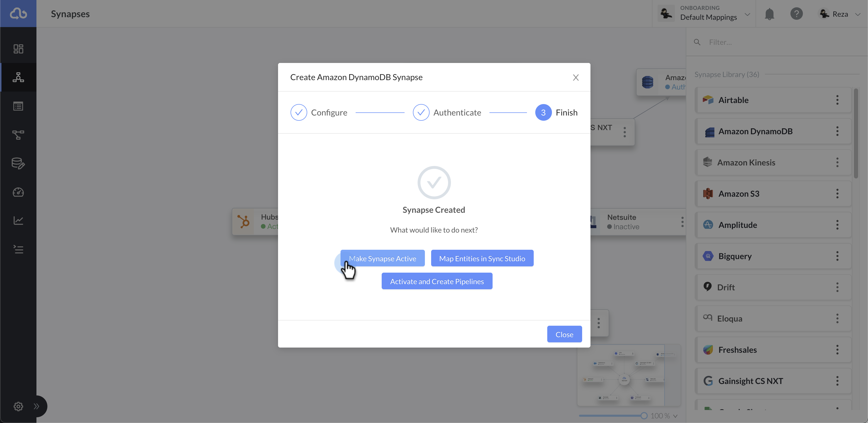This screenshot has height=423, width=868.
Task: Open Amplitude three-dot options menu
Action: coord(837,225)
